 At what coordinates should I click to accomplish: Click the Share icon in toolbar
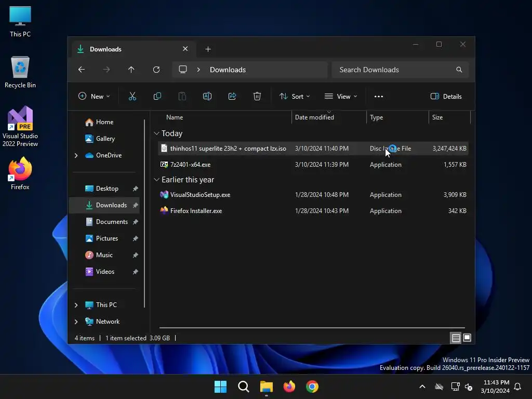tap(232, 96)
